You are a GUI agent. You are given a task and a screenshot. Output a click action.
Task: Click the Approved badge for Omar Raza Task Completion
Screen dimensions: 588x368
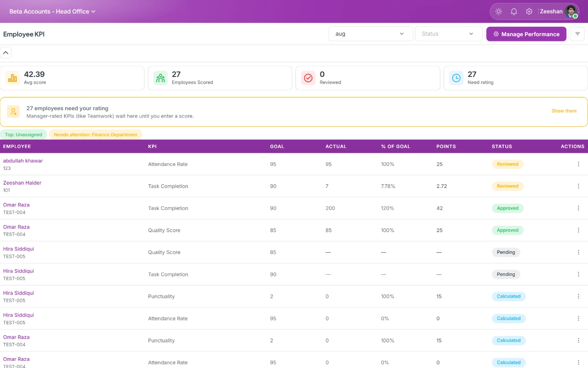coord(508,208)
